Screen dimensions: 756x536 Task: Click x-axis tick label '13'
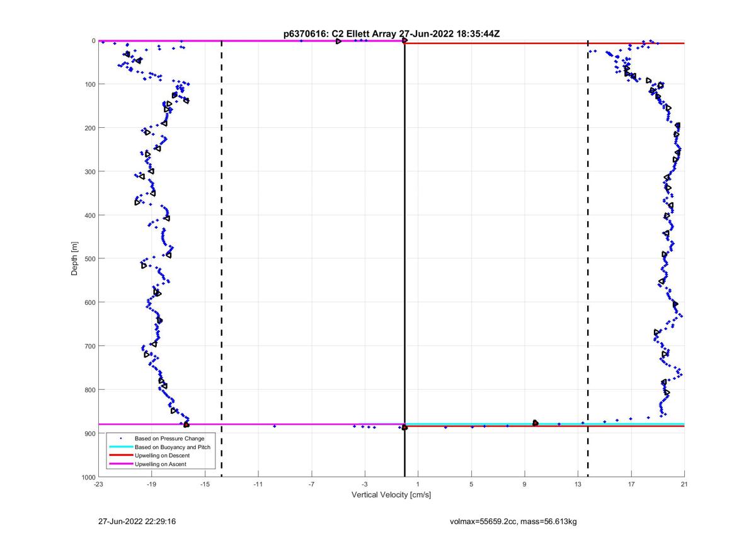point(578,485)
